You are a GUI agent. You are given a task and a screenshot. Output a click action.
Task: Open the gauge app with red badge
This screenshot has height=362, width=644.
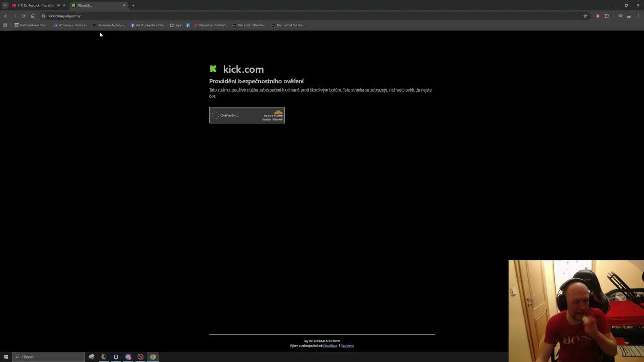[140, 357]
